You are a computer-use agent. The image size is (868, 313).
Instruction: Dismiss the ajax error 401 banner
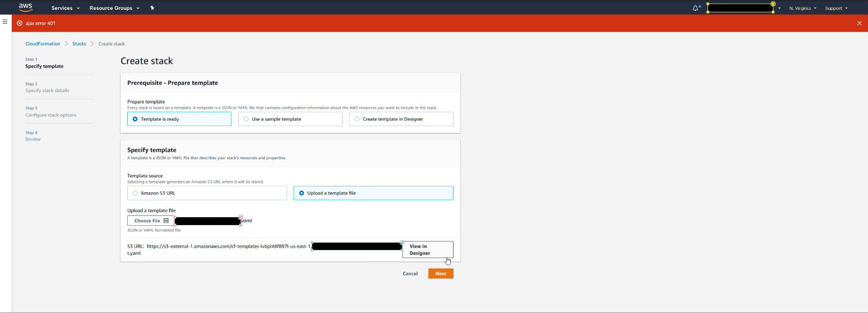pyautogui.click(x=859, y=23)
